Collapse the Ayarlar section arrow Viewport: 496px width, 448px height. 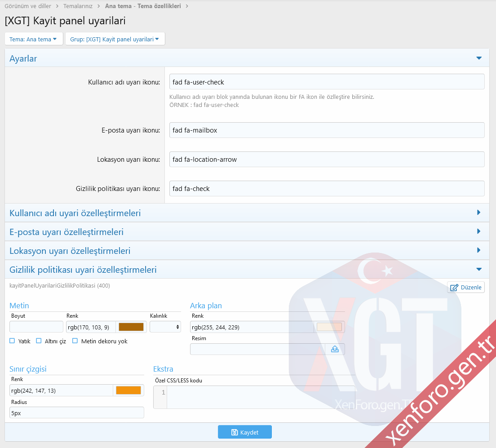tap(479, 58)
